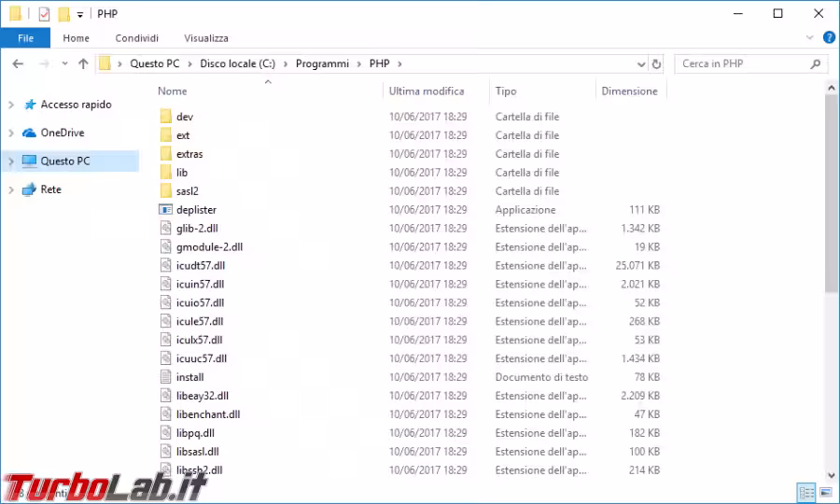Refresh the PHP folder view
This screenshot has height=504, width=840.
click(656, 64)
